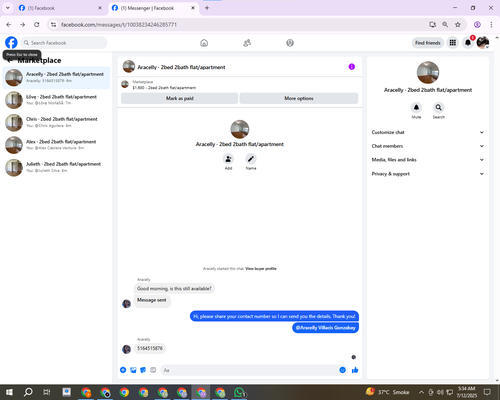Open Aracelly conversation in chat list

pyautogui.click(x=56, y=77)
